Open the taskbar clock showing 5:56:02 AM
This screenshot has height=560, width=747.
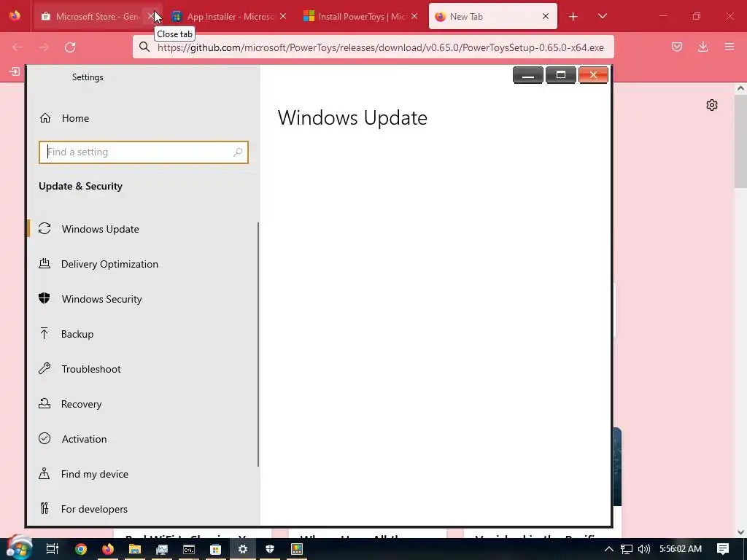click(681, 549)
